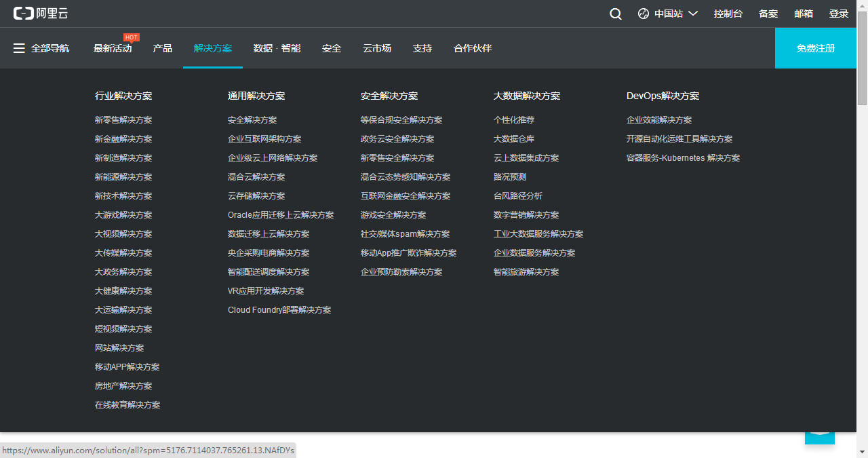Open the 安全 menu in navigation
Viewport: 868px width, 458px height.
[x=332, y=48]
